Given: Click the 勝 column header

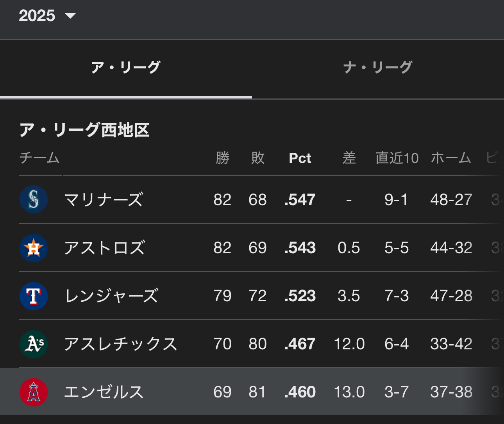Looking at the screenshot, I should click(x=222, y=158).
